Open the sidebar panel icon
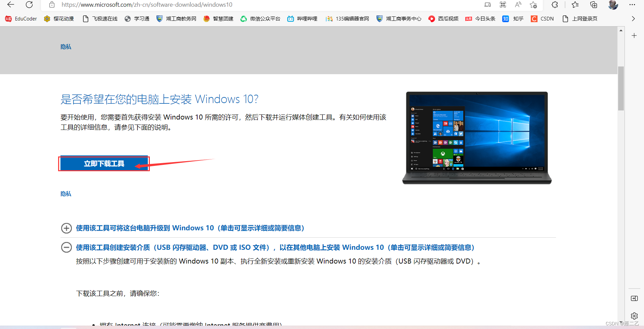644x329 pixels. pyautogui.click(x=634, y=298)
